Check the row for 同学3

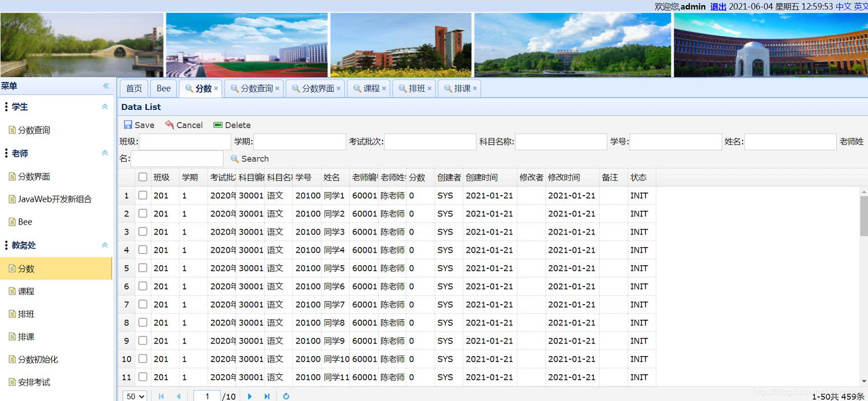coord(143,232)
